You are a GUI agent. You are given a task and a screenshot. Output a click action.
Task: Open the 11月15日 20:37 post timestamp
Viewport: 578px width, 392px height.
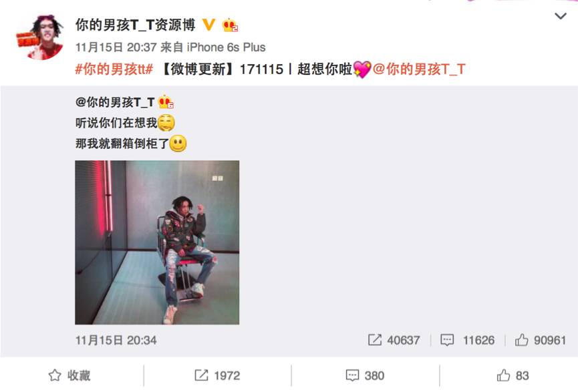tap(116, 47)
